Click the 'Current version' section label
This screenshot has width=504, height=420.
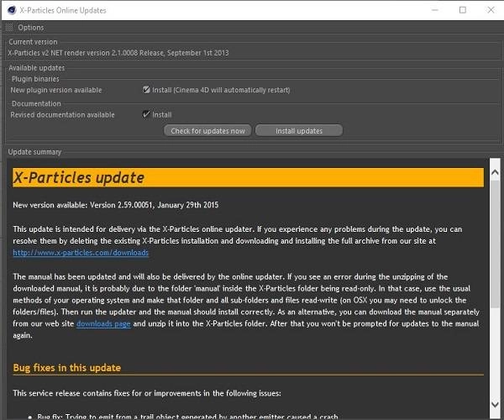coord(33,42)
